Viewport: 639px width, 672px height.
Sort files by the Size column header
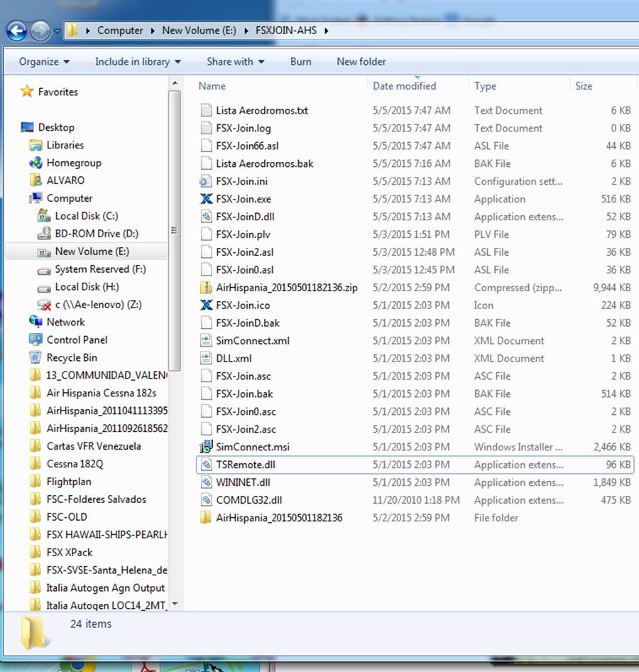point(584,86)
